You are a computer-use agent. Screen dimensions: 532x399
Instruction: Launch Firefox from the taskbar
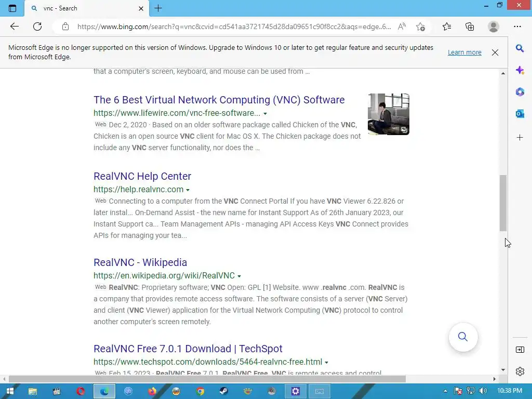(152, 391)
